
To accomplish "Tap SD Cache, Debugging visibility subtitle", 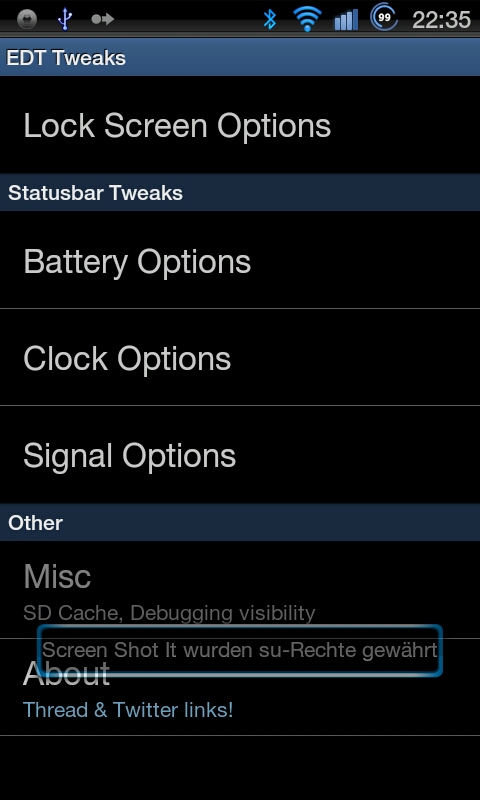I will (169, 613).
